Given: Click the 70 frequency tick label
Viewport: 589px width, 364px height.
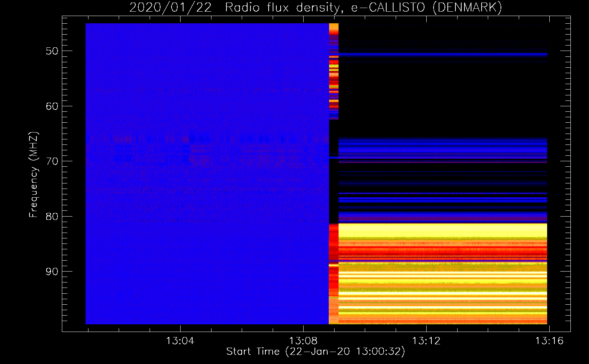Looking at the screenshot, I should click(x=52, y=161).
